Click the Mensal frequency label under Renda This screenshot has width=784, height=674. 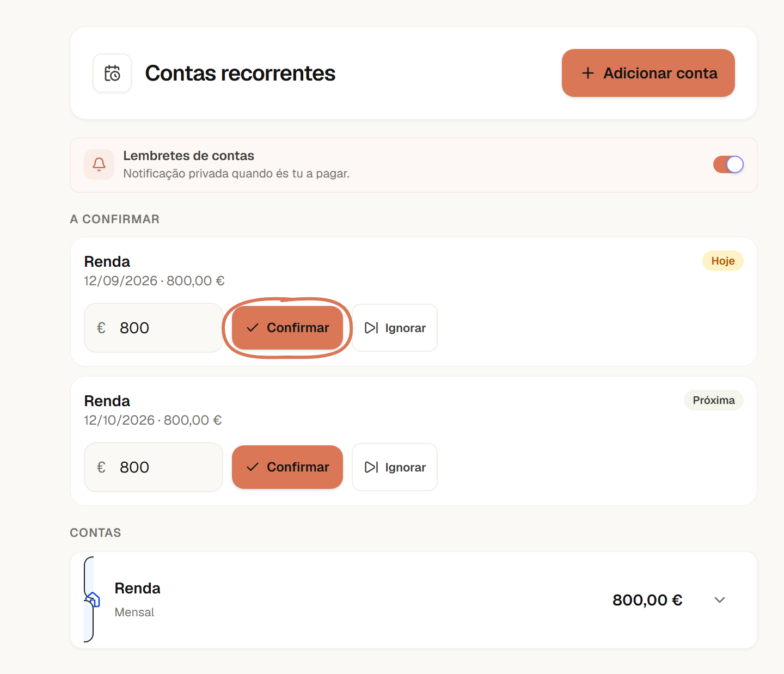pos(134,612)
